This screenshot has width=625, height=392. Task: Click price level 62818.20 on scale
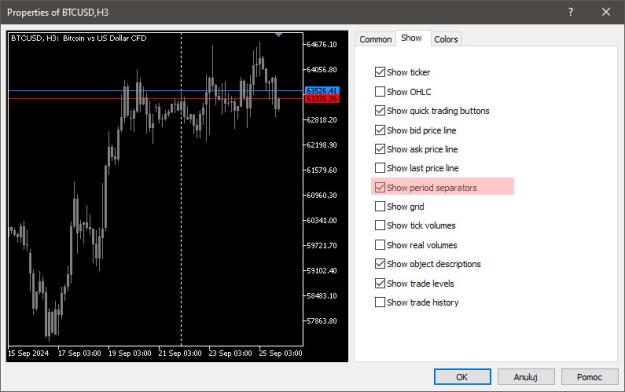[322, 120]
